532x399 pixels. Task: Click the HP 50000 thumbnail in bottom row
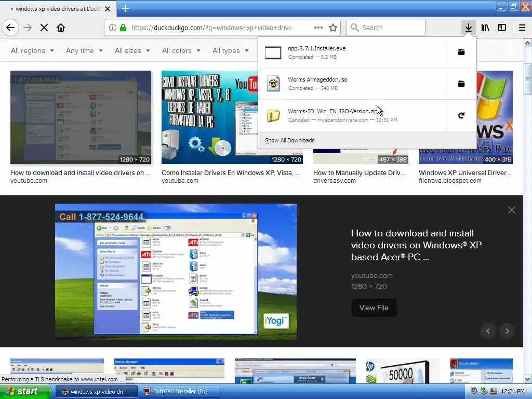point(403,371)
